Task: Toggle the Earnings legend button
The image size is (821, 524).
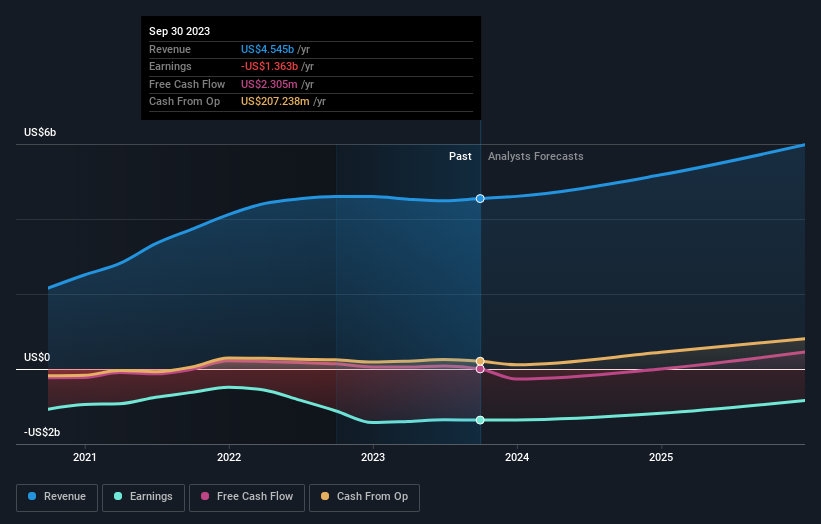Action: (x=143, y=497)
